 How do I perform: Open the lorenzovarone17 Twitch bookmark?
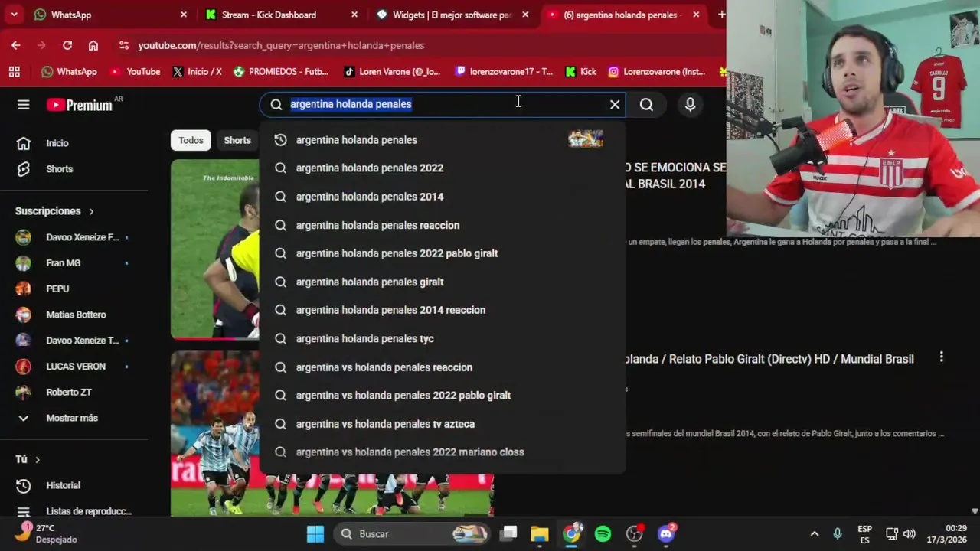(x=504, y=71)
